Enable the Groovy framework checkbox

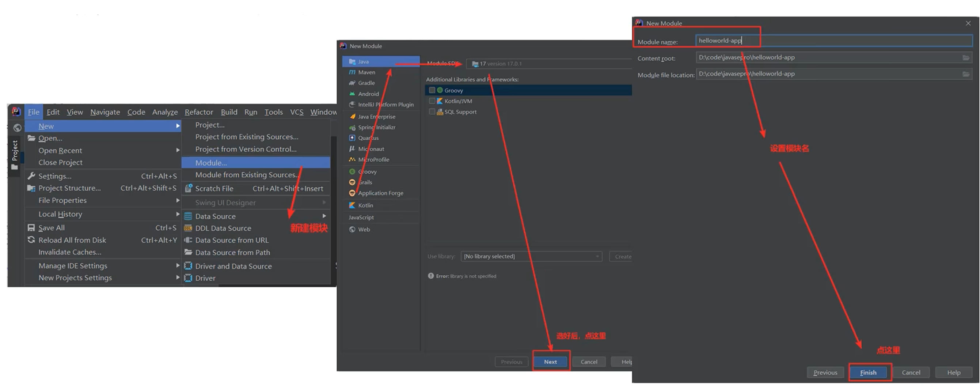(432, 90)
